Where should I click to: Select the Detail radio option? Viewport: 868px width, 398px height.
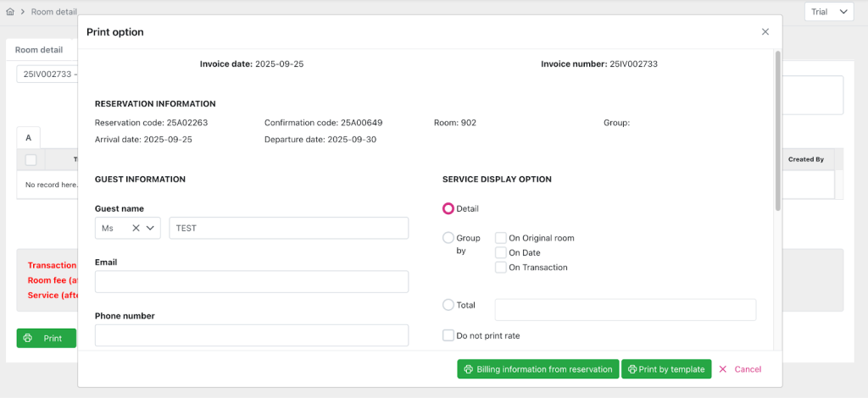[448, 208]
